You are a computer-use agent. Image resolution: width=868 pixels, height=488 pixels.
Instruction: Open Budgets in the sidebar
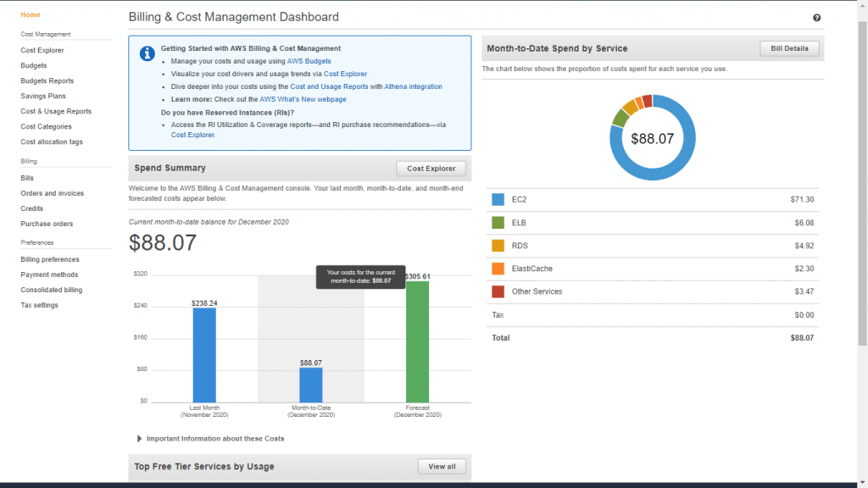click(34, 65)
